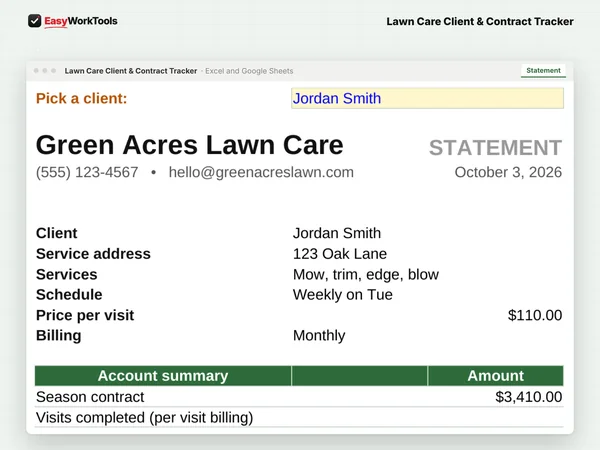Select the Season contract row label
This screenshot has width=600, height=450.
pyautogui.click(x=90, y=397)
